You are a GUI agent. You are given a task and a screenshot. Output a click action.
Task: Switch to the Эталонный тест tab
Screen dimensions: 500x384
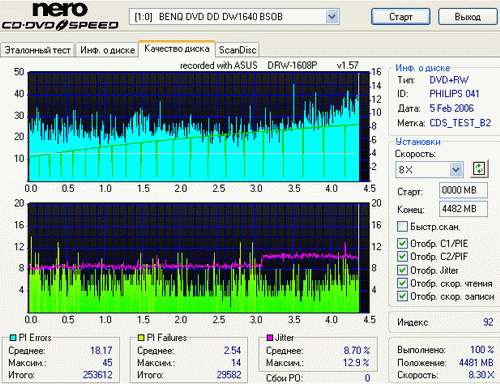(37, 50)
